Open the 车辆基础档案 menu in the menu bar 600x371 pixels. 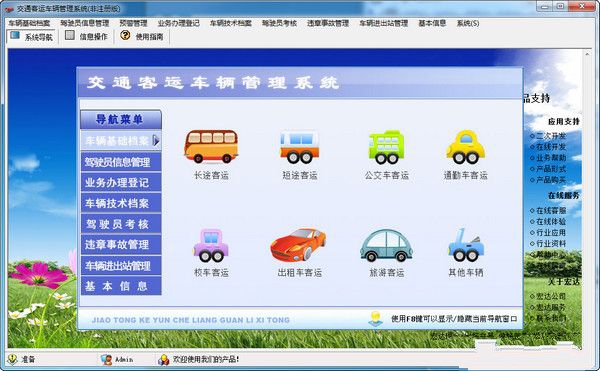(29, 23)
